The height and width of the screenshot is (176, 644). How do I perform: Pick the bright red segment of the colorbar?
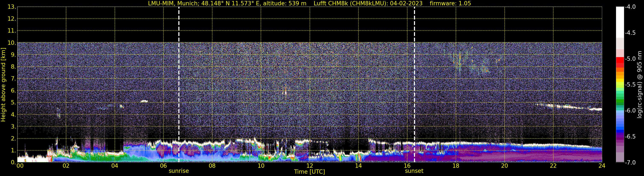point(620,60)
